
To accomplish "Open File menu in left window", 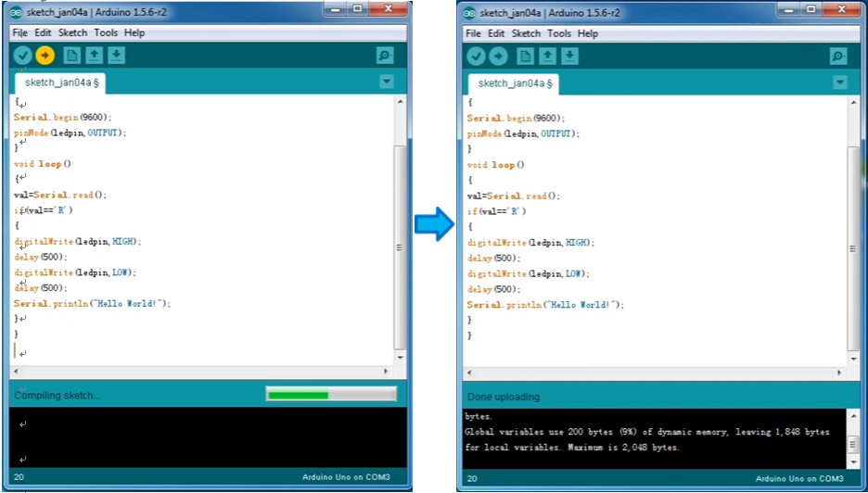I will [x=20, y=32].
